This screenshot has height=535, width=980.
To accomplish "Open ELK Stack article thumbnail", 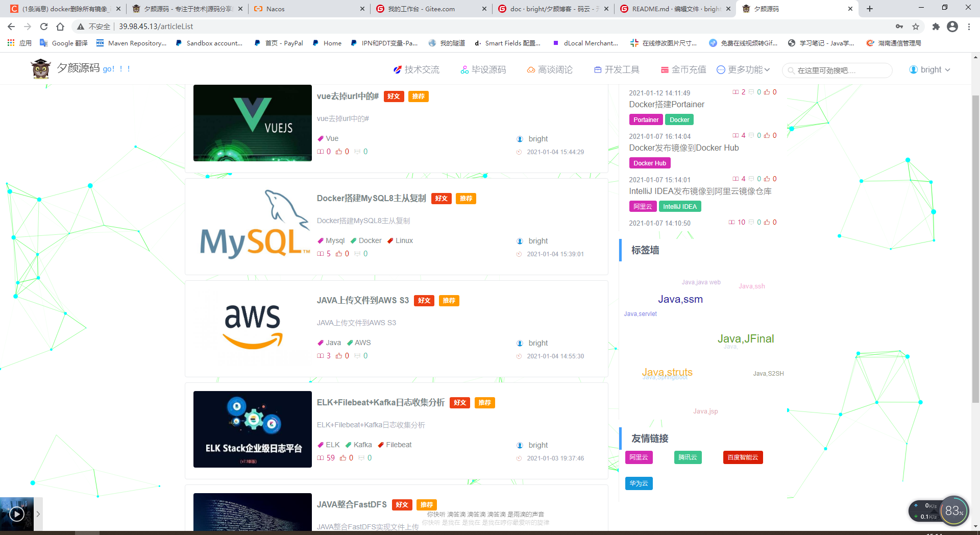I will point(253,429).
